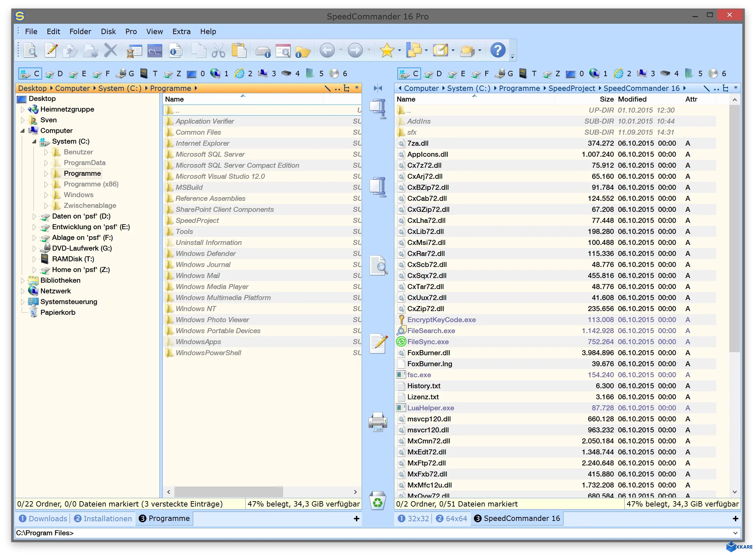
Task: Click the left panel horizontal scrollbar thumb
Action: [229, 492]
